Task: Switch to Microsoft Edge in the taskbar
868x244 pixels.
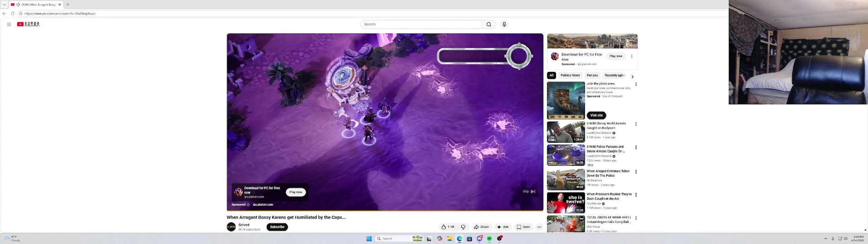Action: 459,239
